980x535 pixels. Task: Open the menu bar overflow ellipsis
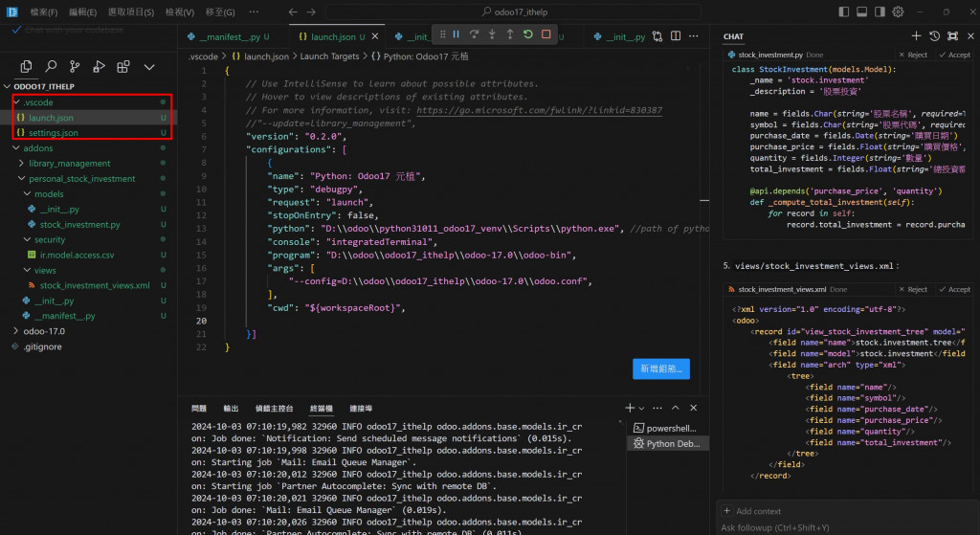(x=254, y=11)
